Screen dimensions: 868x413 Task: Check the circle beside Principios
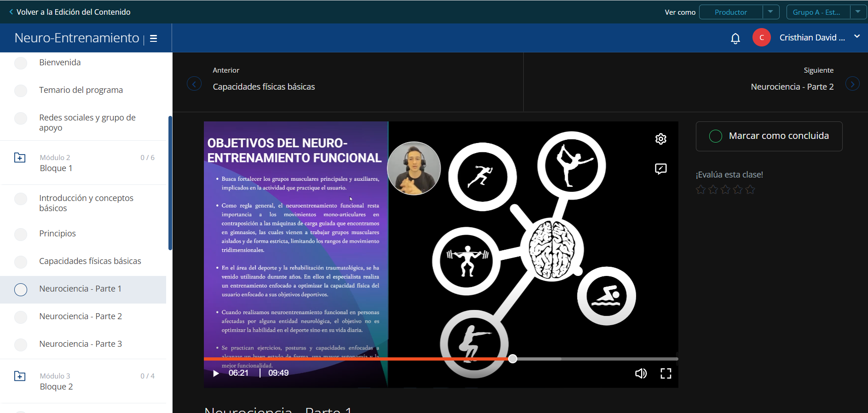[x=21, y=234]
